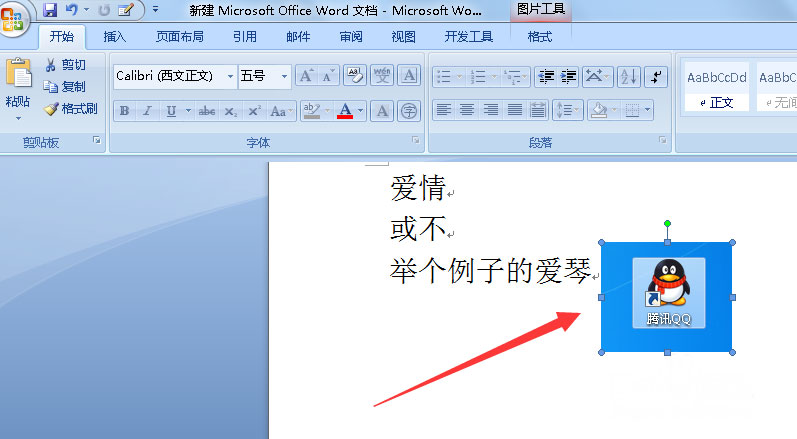Open the Calibri font name dropdown

(230, 77)
